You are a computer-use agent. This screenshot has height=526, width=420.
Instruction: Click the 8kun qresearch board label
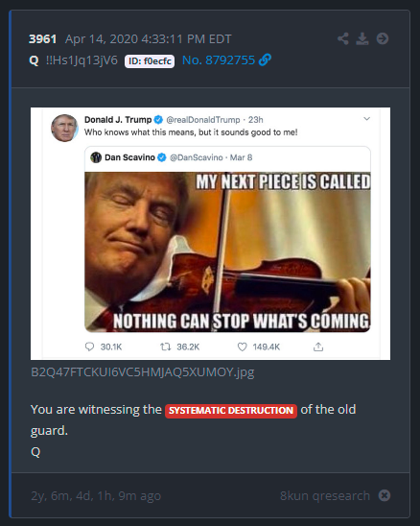pyautogui.click(x=325, y=495)
